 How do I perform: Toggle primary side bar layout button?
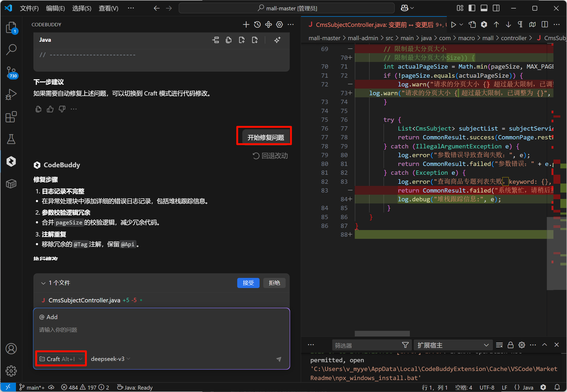tap(472, 8)
